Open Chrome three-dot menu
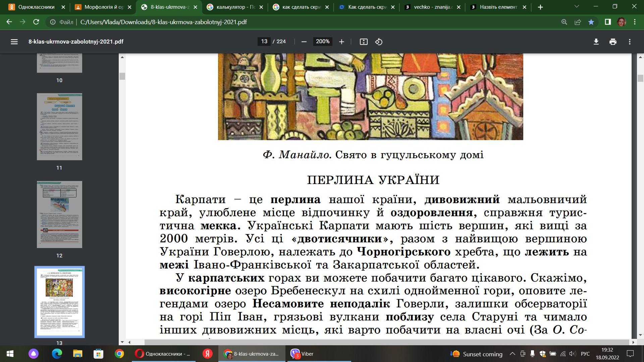644x362 pixels. [635, 22]
